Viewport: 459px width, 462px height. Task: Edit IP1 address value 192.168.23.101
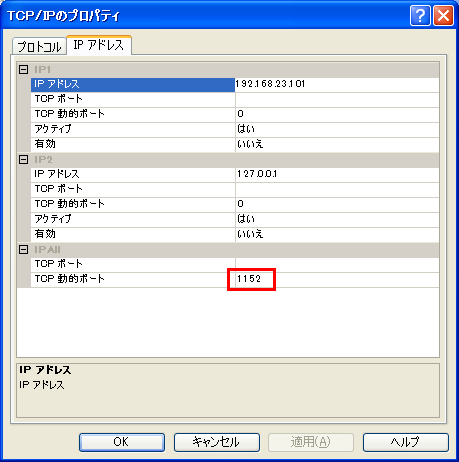(x=337, y=84)
